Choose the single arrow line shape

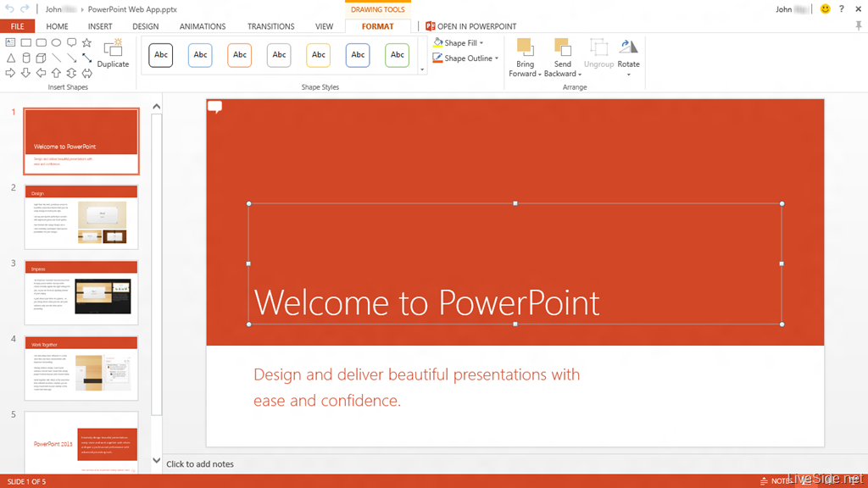coord(71,58)
